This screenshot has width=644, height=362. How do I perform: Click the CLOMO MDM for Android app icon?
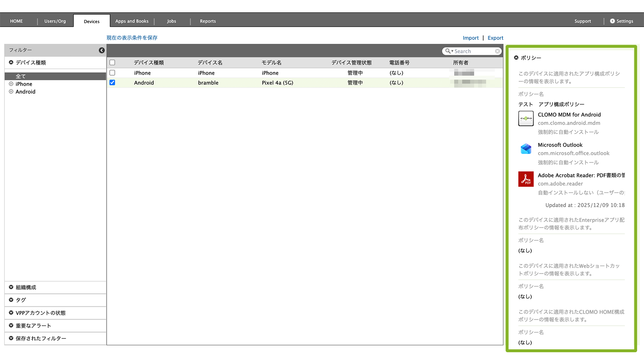(526, 118)
